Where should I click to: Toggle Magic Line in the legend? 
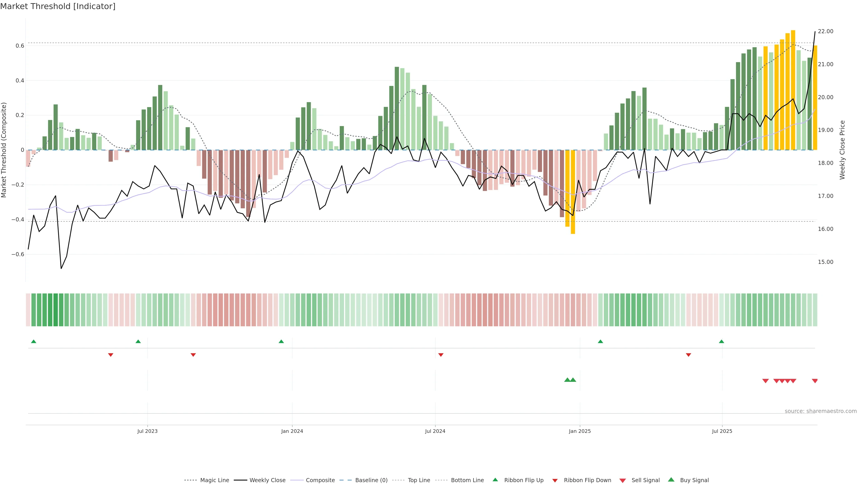(214, 480)
